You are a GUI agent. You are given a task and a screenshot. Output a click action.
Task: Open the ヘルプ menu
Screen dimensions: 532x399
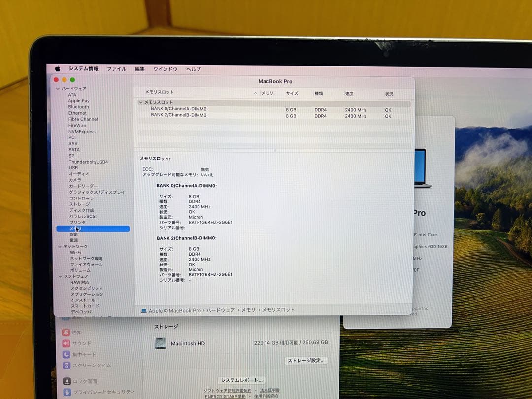[x=194, y=69]
